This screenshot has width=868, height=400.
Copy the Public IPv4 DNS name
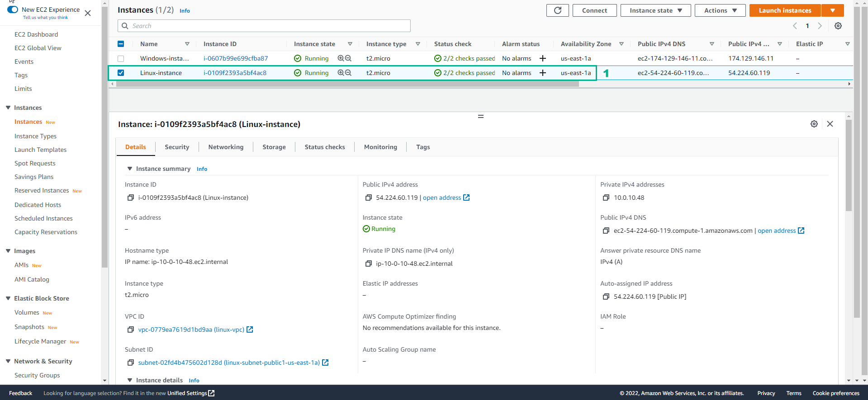point(606,231)
